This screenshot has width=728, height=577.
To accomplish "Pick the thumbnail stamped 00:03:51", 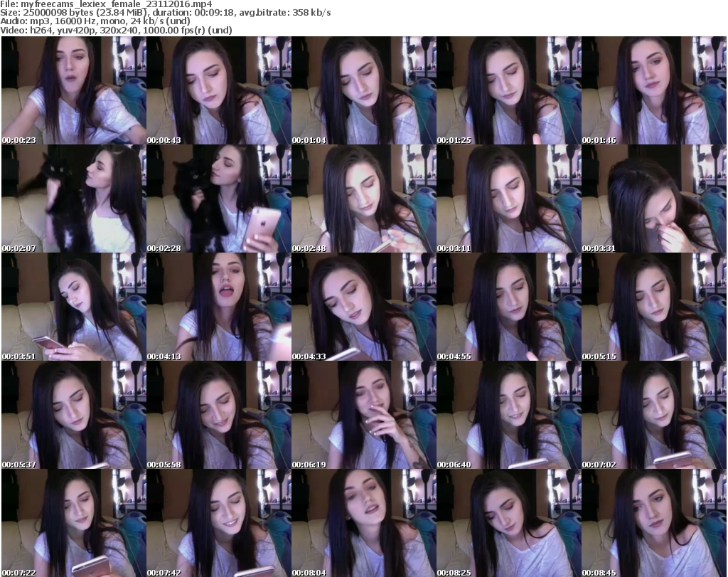I will click(x=74, y=307).
